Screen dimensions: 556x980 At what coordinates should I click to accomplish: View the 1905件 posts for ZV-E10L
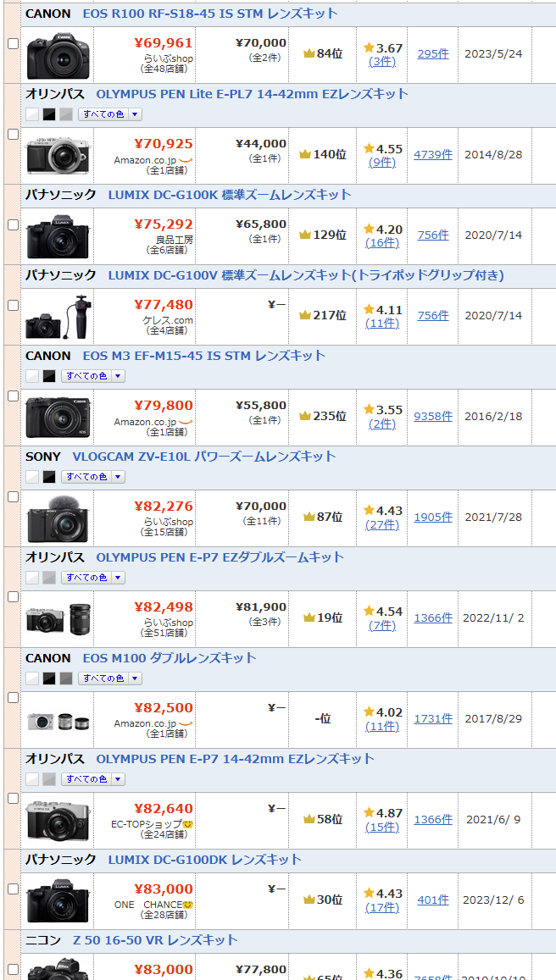433,517
